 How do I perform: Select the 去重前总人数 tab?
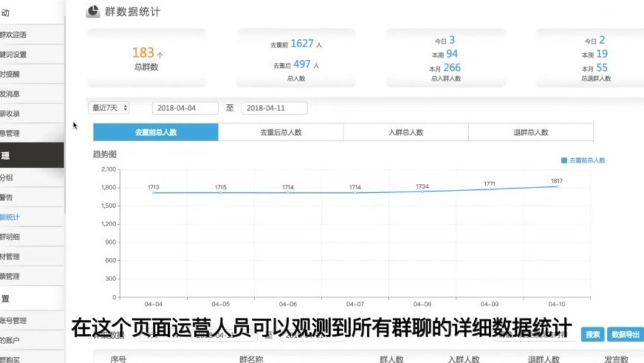(155, 132)
